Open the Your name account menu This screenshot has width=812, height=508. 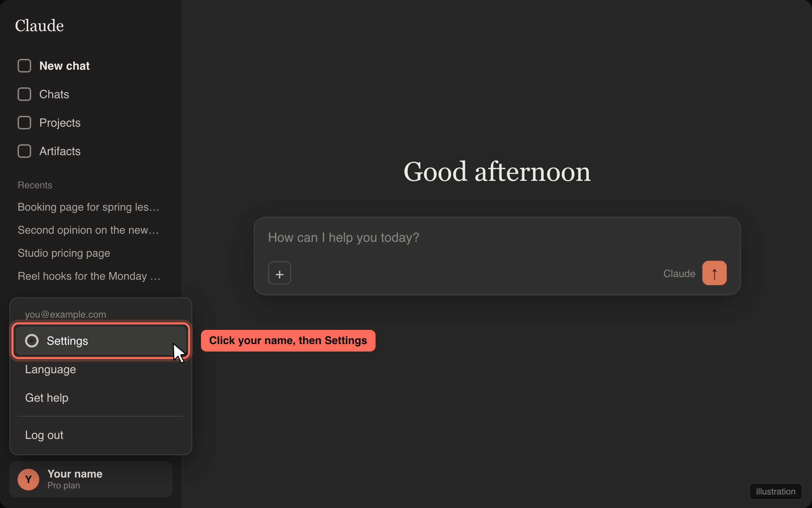(91, 479)
